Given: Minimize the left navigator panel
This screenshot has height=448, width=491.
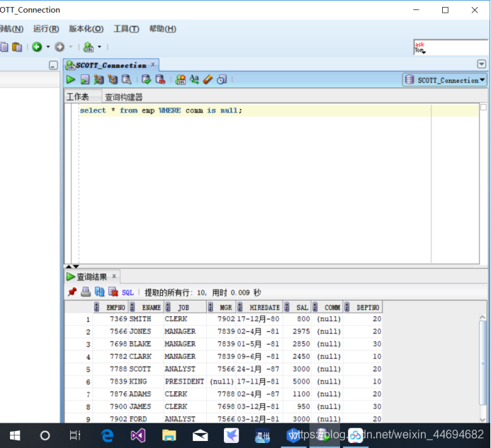Looking at the screenshot, I should [54, 65].
